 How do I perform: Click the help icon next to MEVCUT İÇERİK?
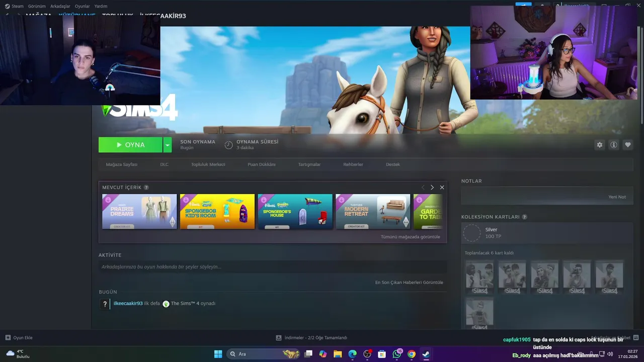[146, 188]
